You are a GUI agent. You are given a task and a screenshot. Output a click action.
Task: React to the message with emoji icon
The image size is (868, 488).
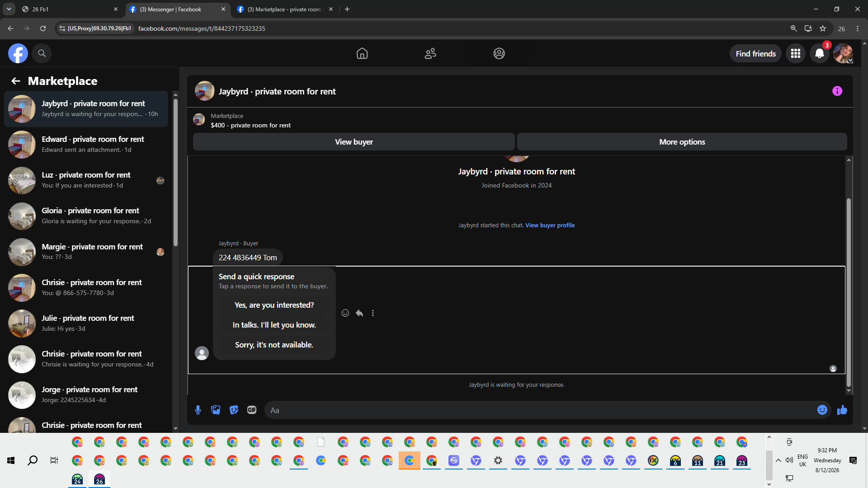[x=345, y=313]
